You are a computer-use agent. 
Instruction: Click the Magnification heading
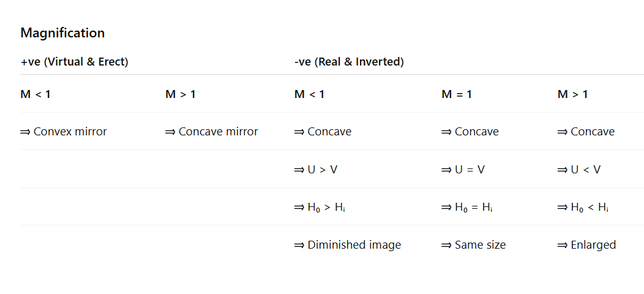click(x=62, y=33)
